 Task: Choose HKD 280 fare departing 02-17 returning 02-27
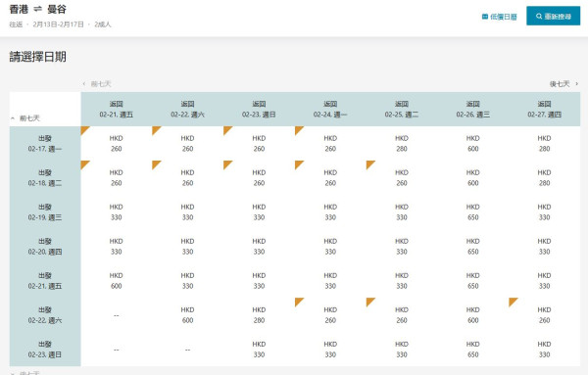click(x=545, y=144)
